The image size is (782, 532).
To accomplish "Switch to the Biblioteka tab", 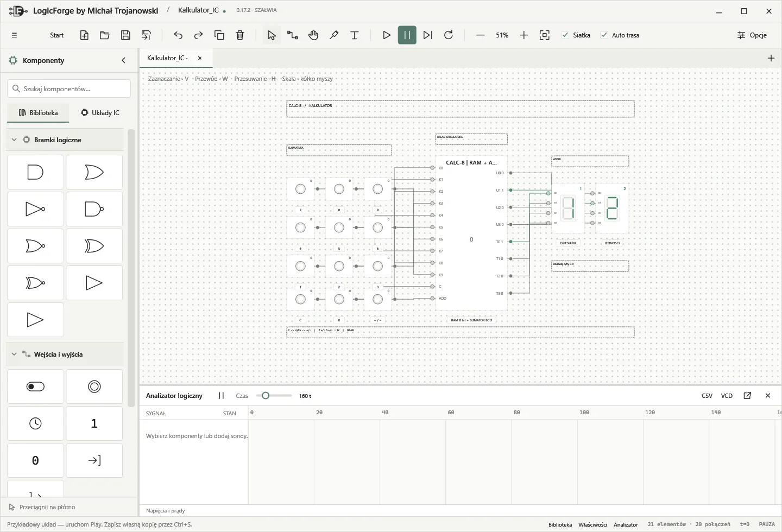I will (x=38, y=113).
